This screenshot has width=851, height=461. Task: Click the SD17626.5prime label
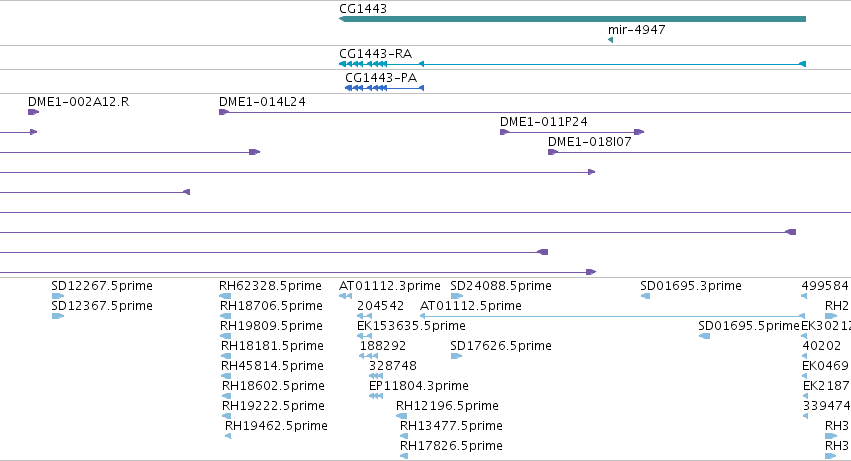[x=501, y=346]
